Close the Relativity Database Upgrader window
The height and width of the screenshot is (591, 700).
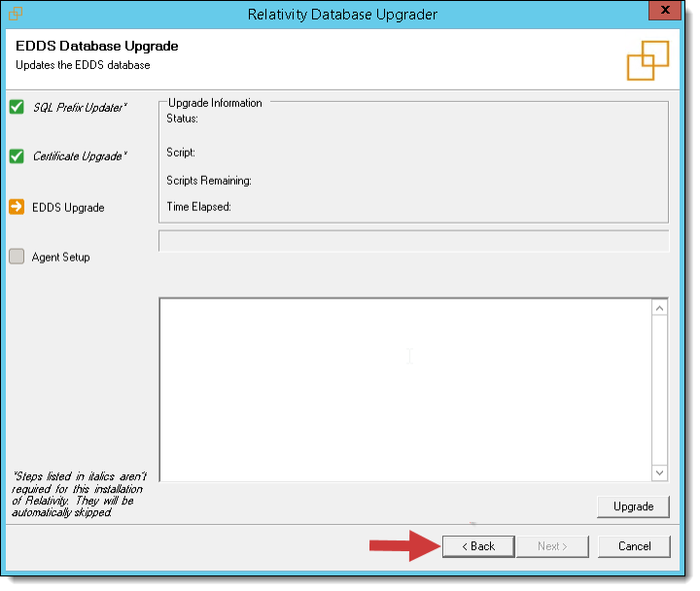point(665,10)
